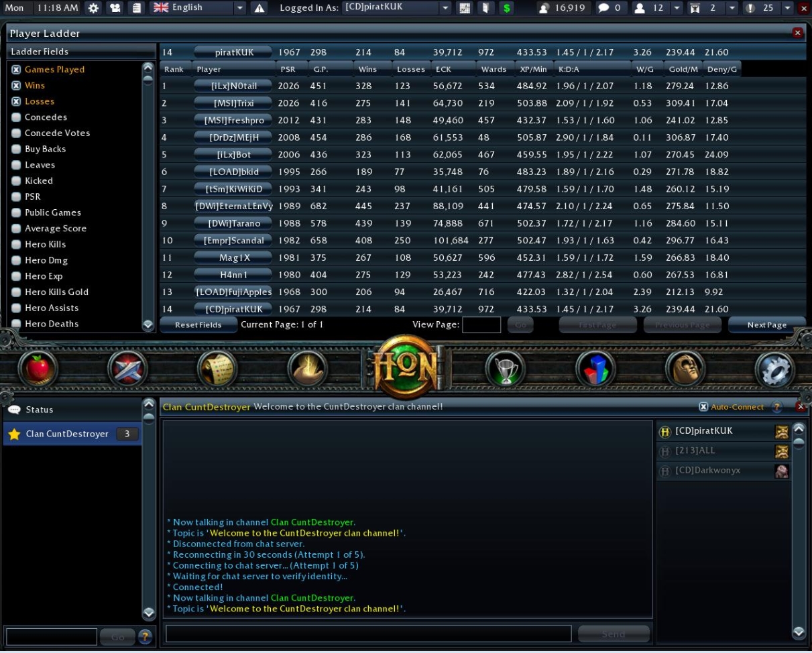Image resolution: width=812 pixels, height=653 pixels.
Task: Select the Status chat tab
Action: click(72, 410)
